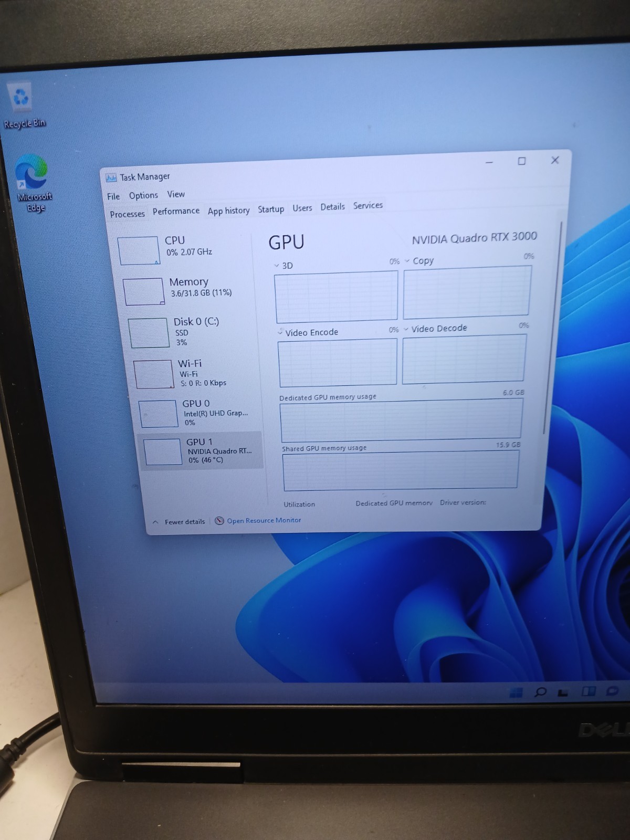
Task: Switch to the Processes tab
Action: click(x=127, y=214)
